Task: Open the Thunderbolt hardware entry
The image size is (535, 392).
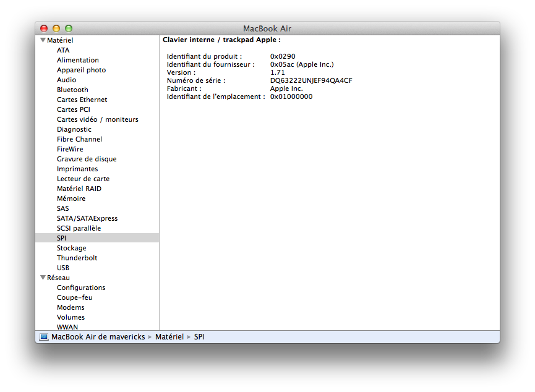Action: (77, 258)
